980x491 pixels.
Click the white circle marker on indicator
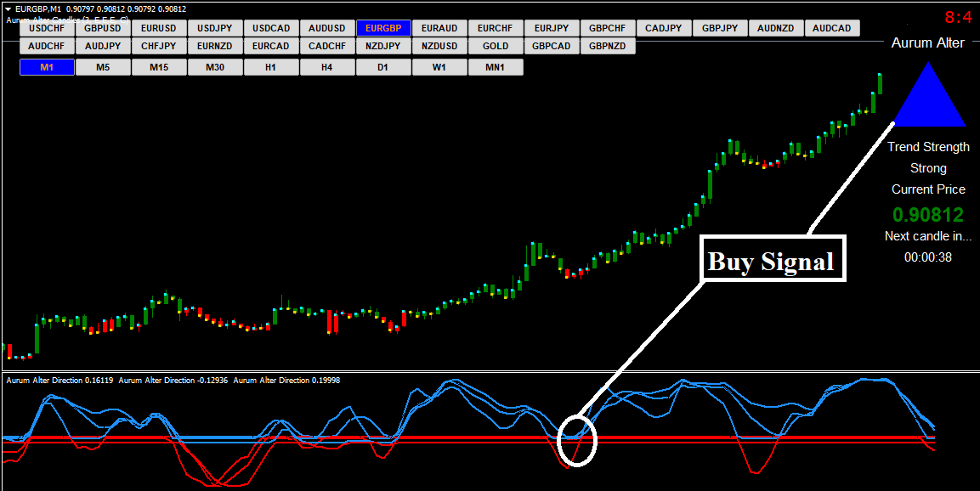coord(577,440)
